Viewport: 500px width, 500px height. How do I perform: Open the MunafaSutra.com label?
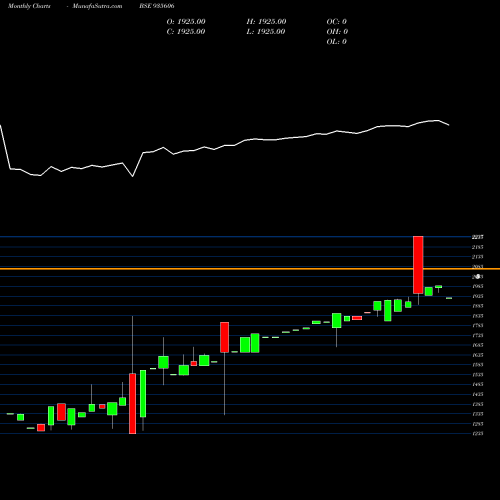[x=97, y=6]
